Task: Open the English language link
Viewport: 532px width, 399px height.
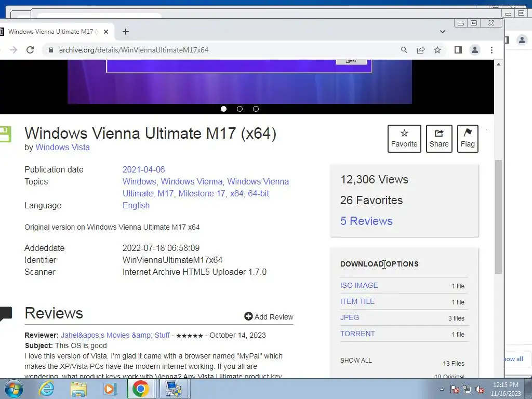Action: (136, 205)
